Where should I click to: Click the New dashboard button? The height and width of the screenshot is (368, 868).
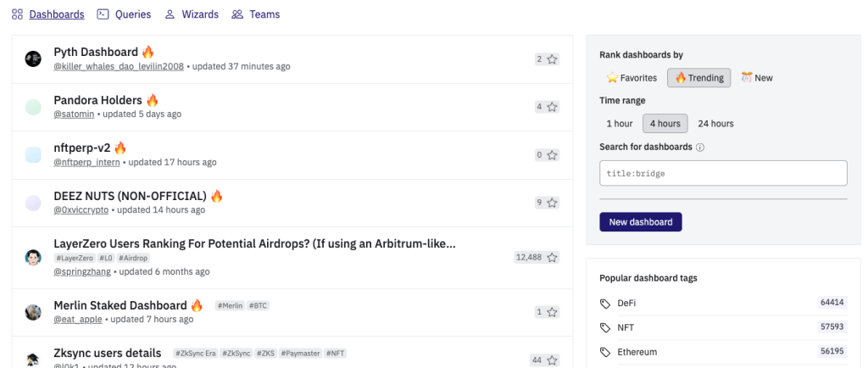[x=640, y=222]
